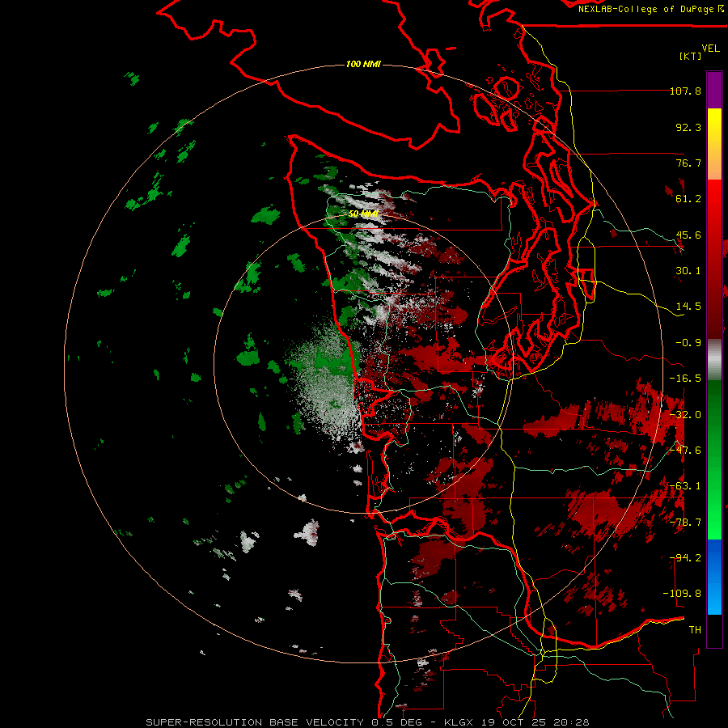This screenshot has width=728, height=728.
Task: Select the 45.6 velocity scale value
Action: [688, 235]
